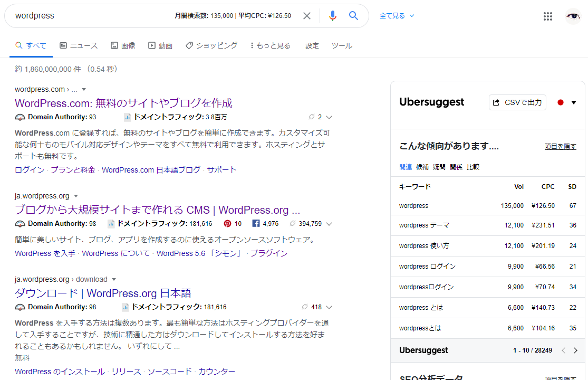Go to next Ubersuggest keyword page
This screenshot has width=588, height=380.
coord(576,350)
